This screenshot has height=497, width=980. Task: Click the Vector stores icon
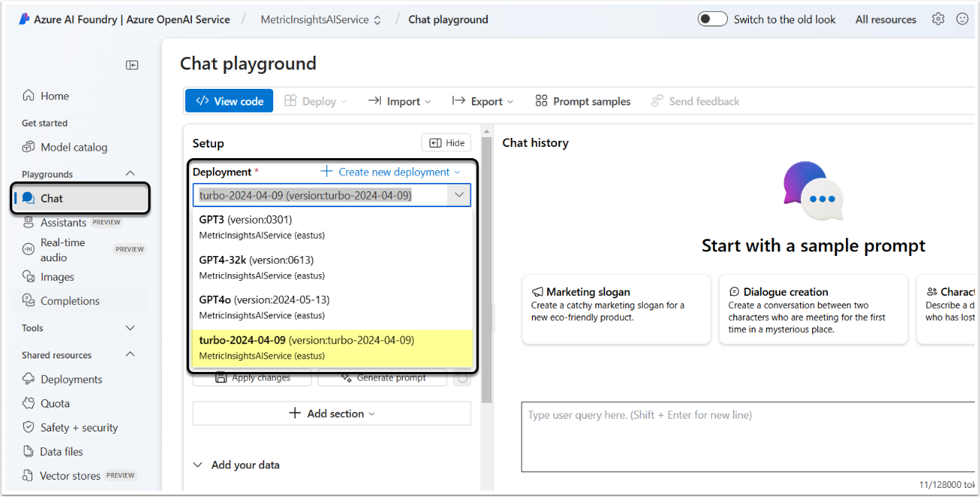click(29, 475)
